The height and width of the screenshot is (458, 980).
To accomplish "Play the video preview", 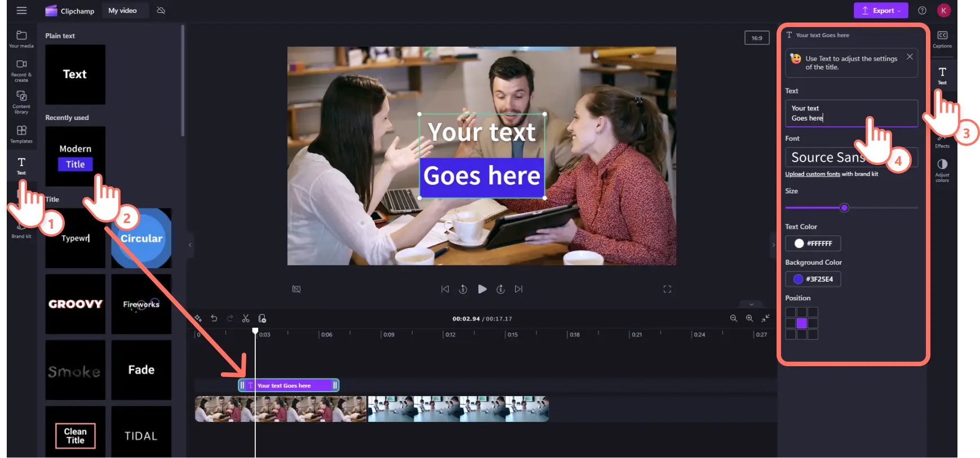I will (482, 289).
